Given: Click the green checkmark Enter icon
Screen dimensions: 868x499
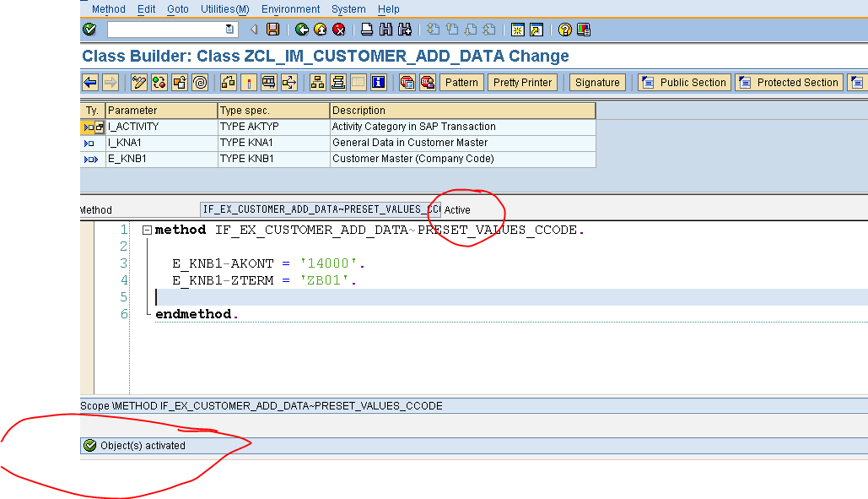Looking at the screenshot, I should pyautogui.click(x=90, y=28).
